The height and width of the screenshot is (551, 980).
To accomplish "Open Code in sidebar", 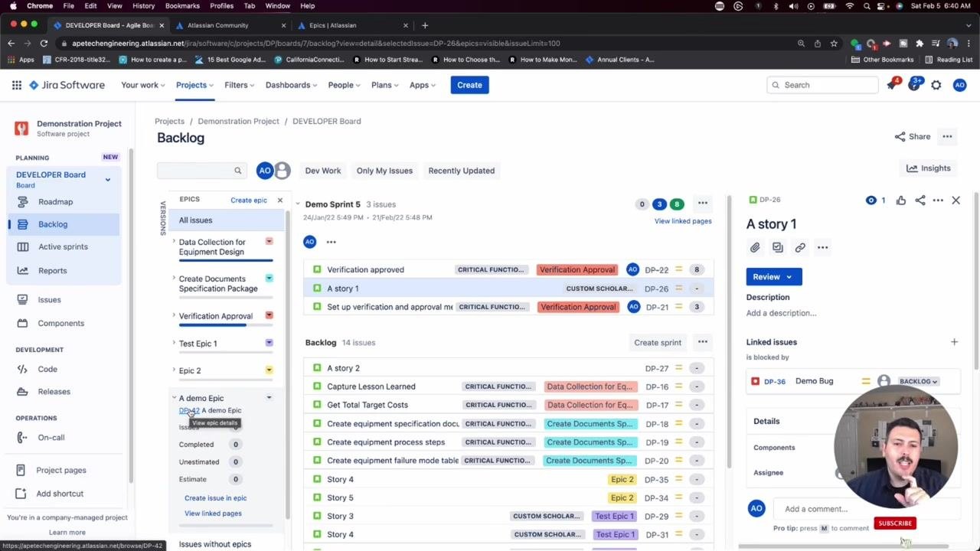I will (x=47, y=369).
